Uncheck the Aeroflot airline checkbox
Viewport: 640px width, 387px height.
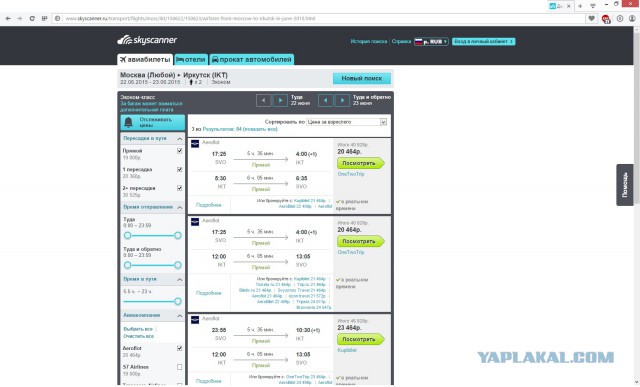(180, 348)
